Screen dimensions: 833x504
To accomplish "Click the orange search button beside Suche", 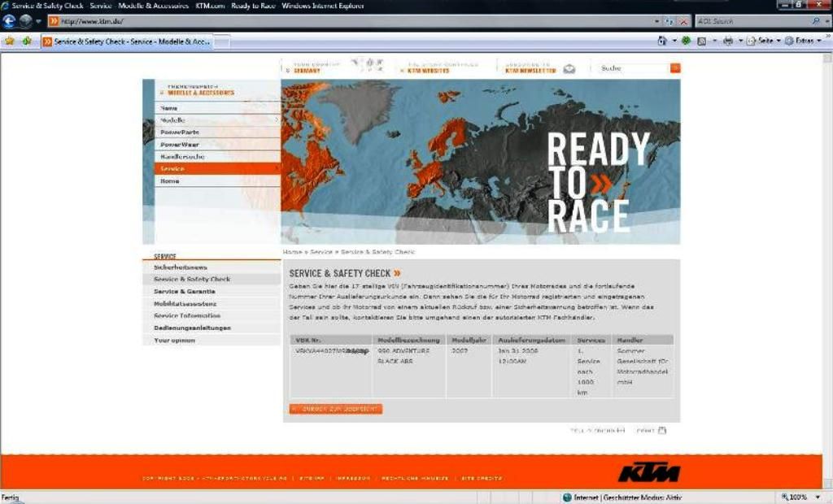I will (674, 68).
